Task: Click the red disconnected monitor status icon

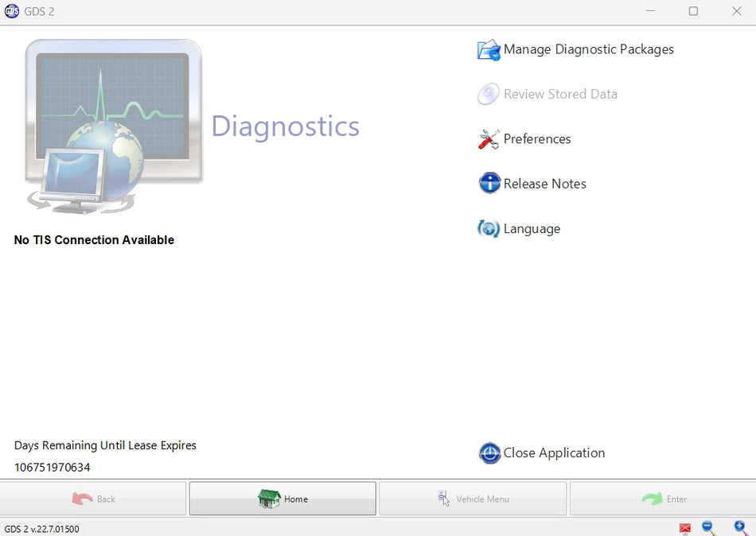Action: pos(684,529)
